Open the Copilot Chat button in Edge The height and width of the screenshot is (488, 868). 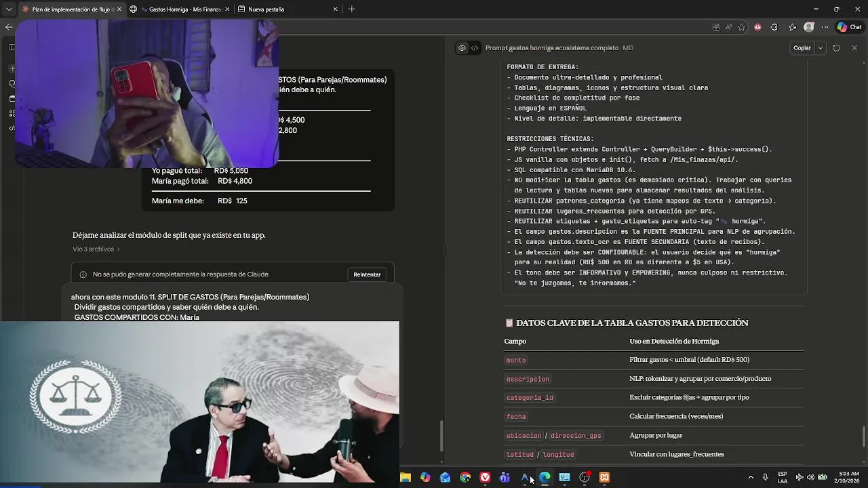pyautogui.click(x=849, y=27)
